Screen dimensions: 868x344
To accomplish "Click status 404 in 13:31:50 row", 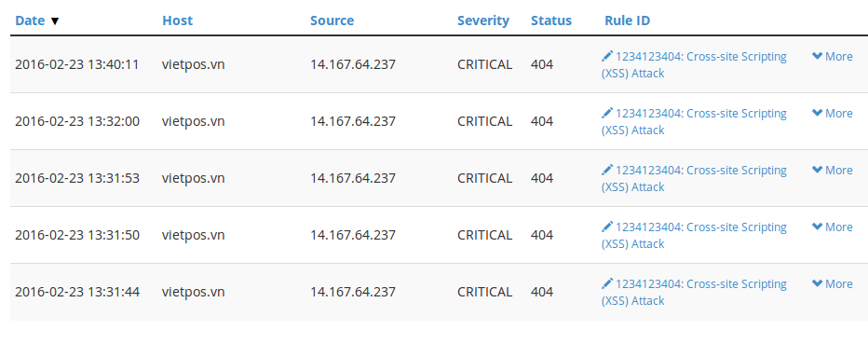I will point(542,236).
